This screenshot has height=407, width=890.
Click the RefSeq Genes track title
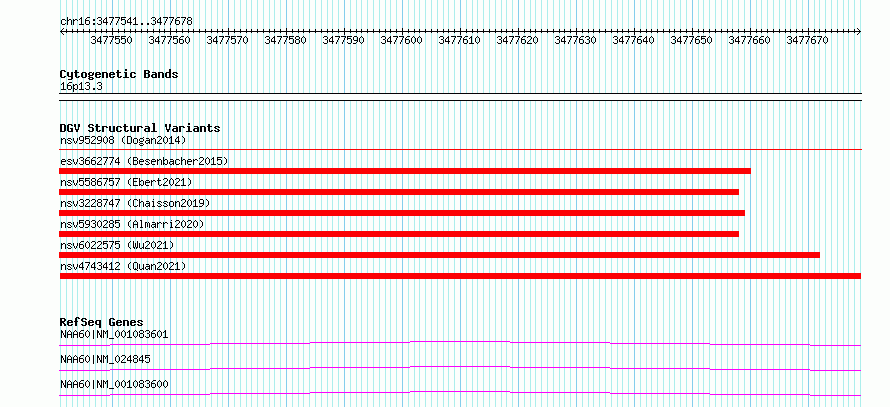[x=102, y=322]
